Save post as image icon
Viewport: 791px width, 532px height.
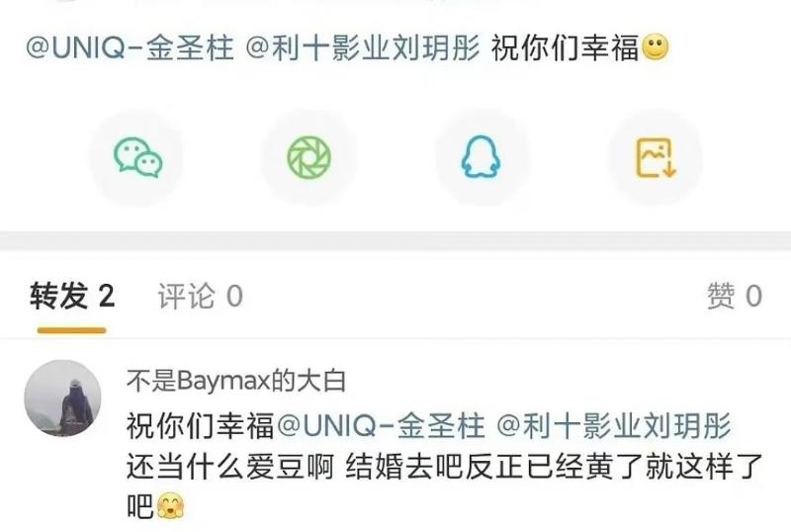[x=655, y=157]
